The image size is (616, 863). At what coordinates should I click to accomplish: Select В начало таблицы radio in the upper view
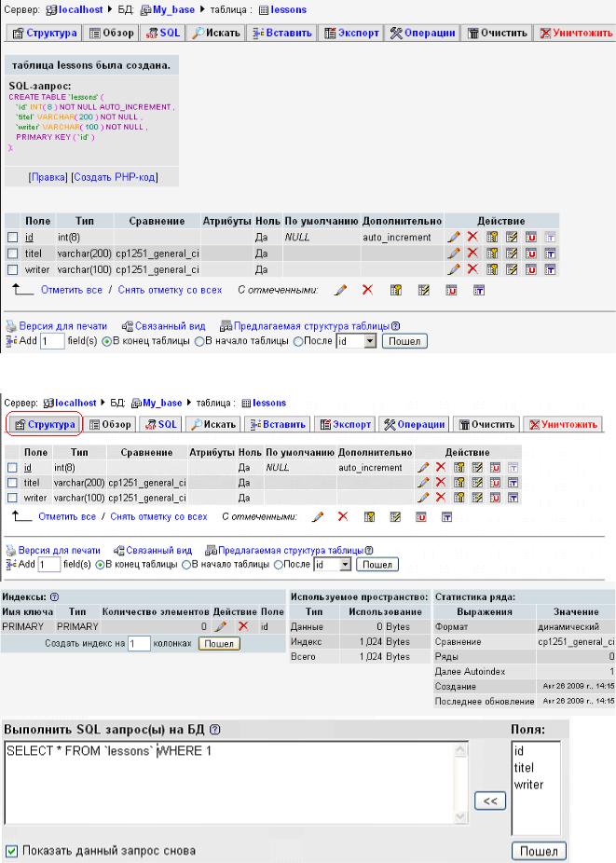click(199, 341)
